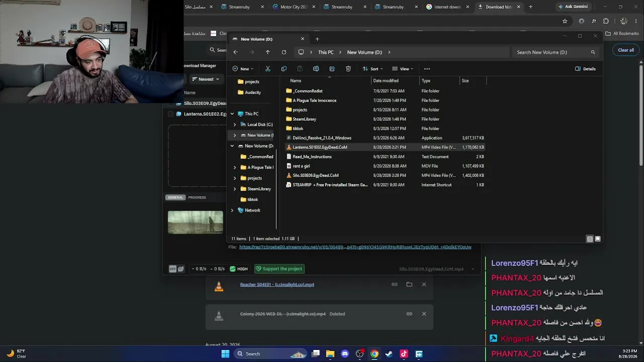This screenshot has height=362, width=644.
Task: Share the selected file from Explorer toolbar
Action: click(x=332, y=69)
